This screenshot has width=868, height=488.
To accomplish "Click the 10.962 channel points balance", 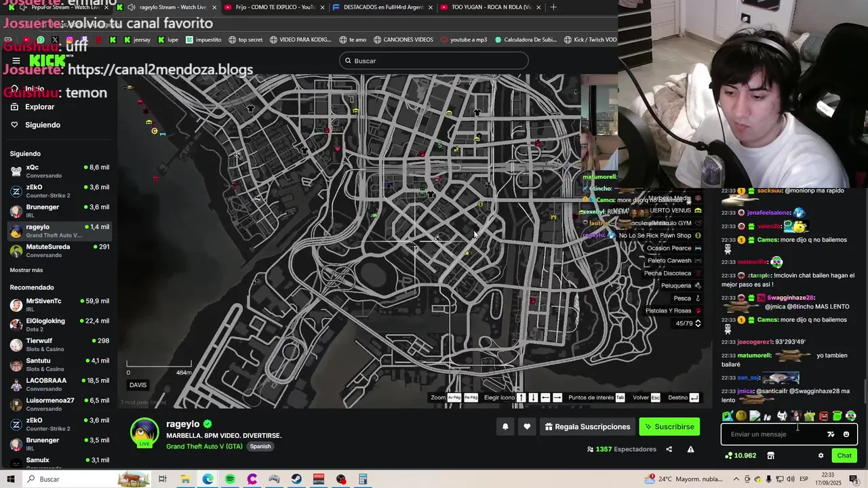I will point(741,455).
